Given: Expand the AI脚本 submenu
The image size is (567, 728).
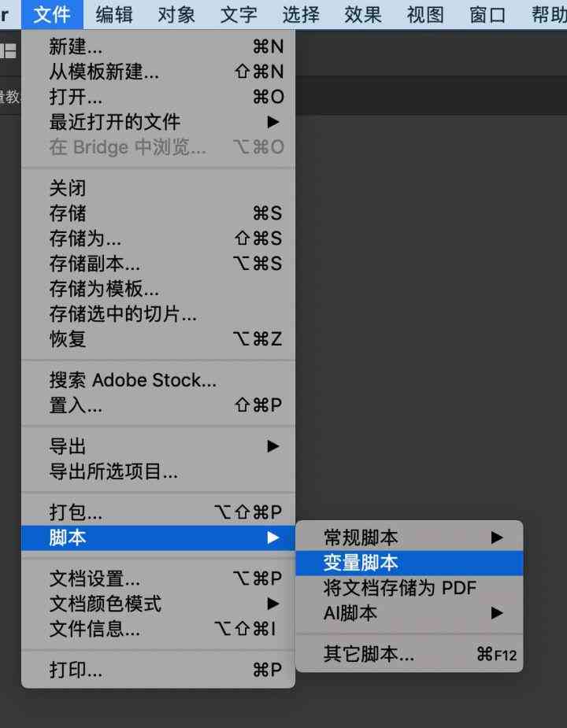Looking at the screenshot, I should 409,613.
